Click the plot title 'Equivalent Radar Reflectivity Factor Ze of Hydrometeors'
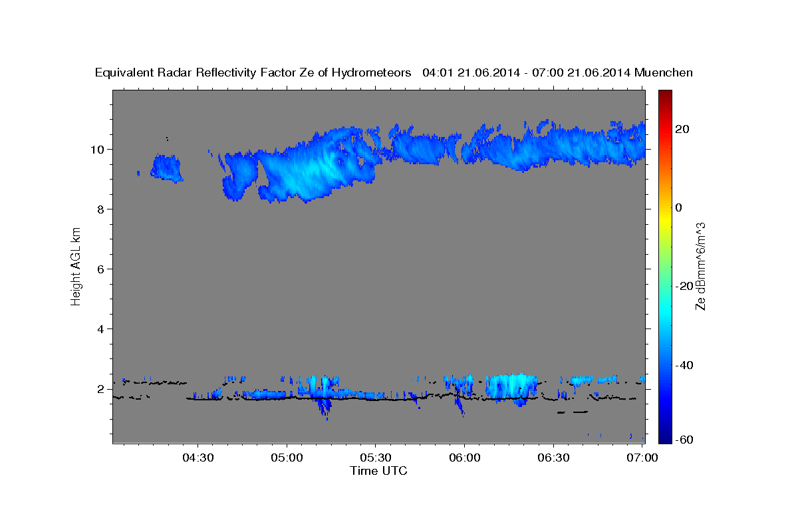798x532 pixels. click(253, 72)
